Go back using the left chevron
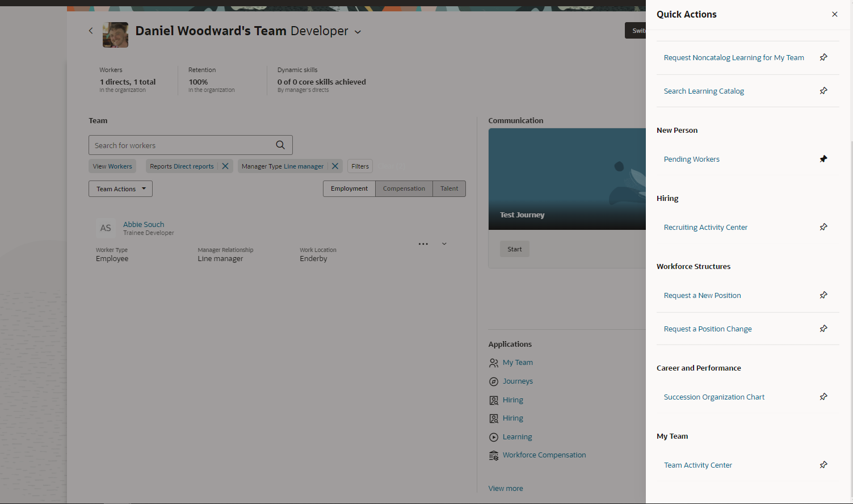The image size is (853, 504). [91, 31]
